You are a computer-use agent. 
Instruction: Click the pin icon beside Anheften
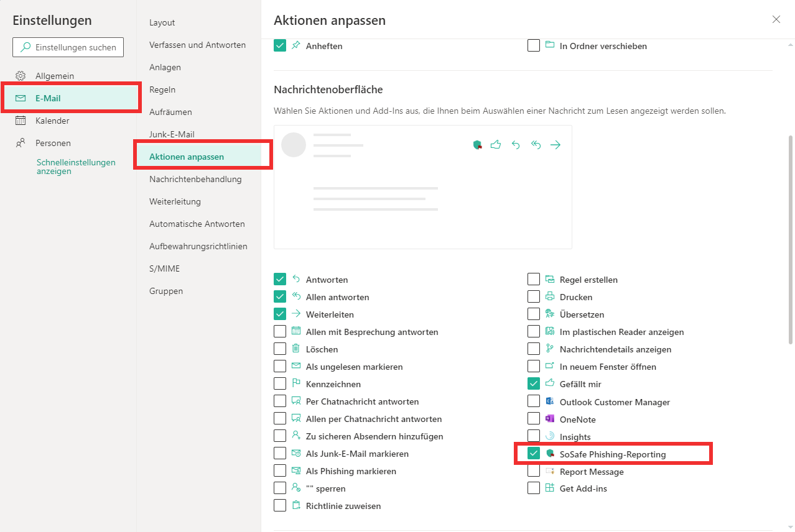click(296, 45)
